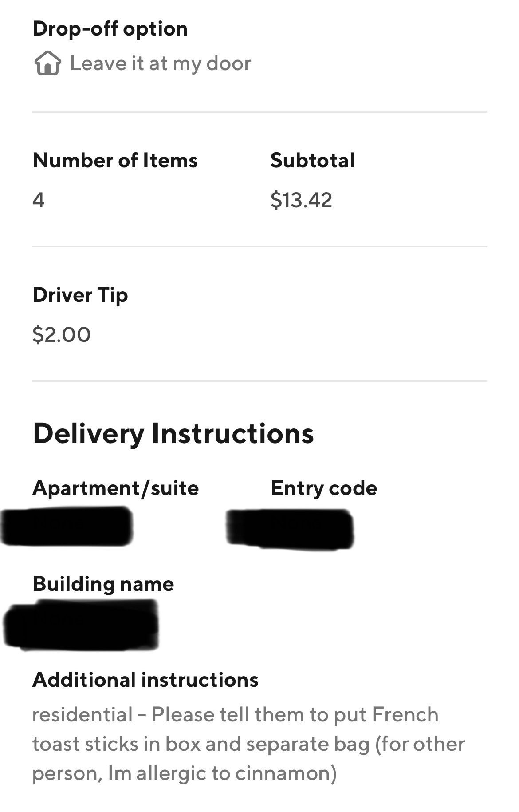The image size is (519, 812).
Task: Tap the $13.42 subtotal amount
Action: click(x=301, y=200)
